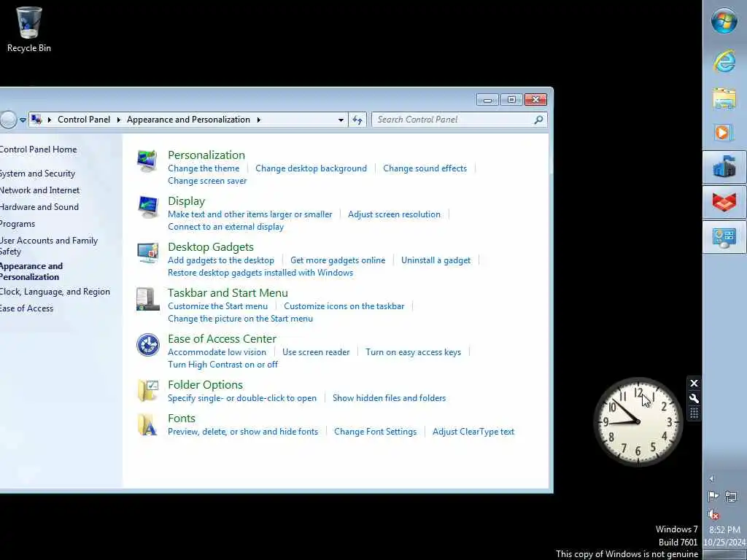Open User Accounts and Family Safety
This screenshot has height=560, width=747.
(x=49, y=246)
